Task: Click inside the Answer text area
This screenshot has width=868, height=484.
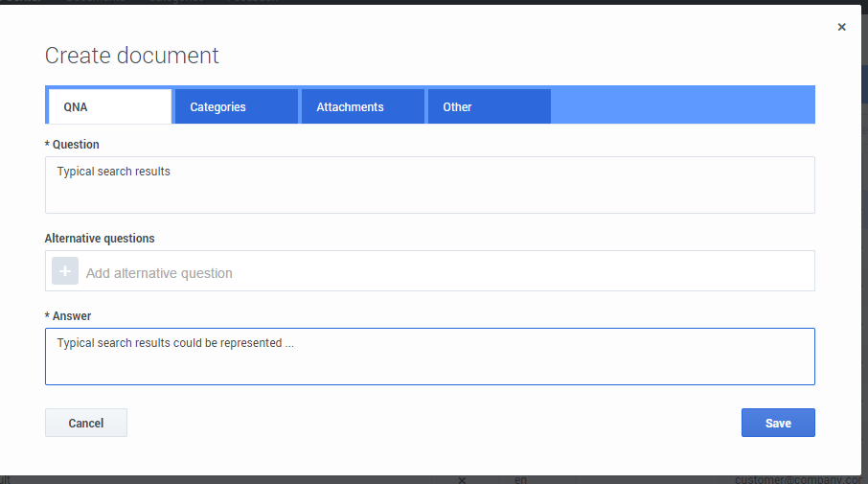Action: [429, 357]
